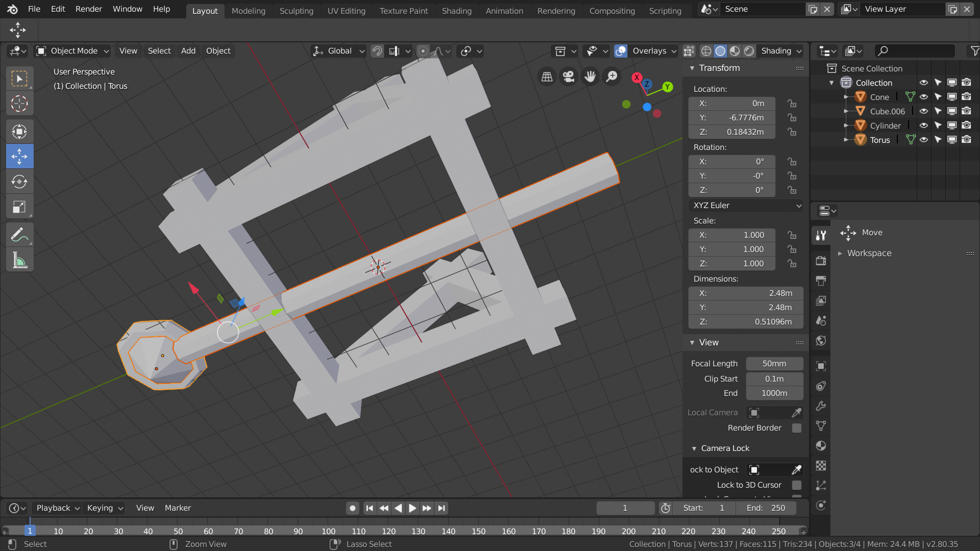This screenshot has height=551, width=980.
Task: Switch to camera view icon
Action: pos(568,77)
